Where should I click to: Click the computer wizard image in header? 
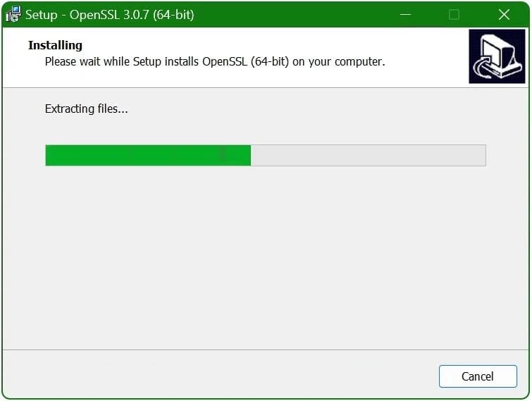pos(497,56)
